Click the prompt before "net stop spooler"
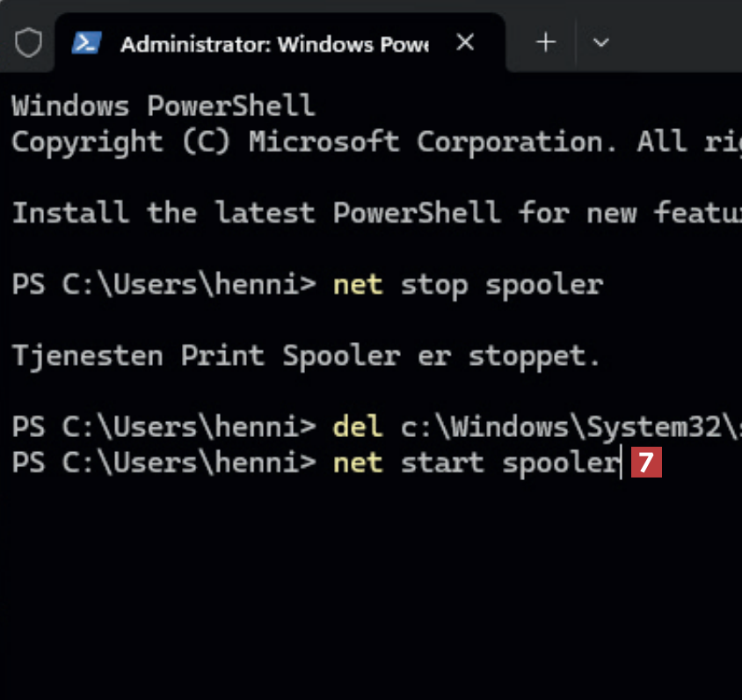This screenshot has height=700, width=742. click(164, 285)
